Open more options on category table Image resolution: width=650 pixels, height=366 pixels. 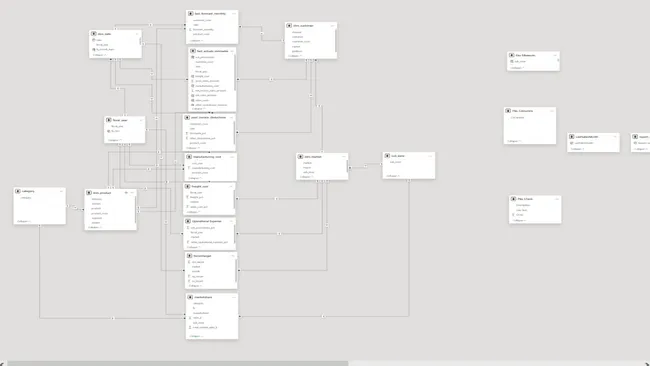pos(61,191)
